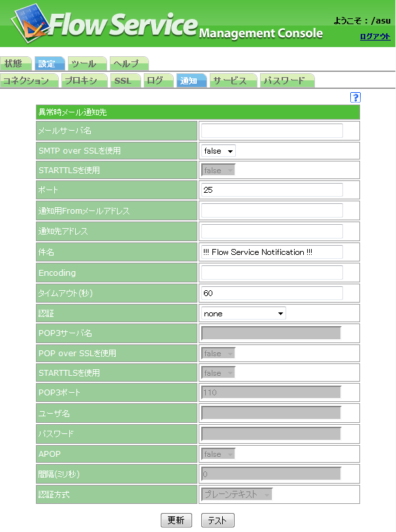Select the コネクション sub-tab
This screenshot has width=396, height=532.
click(27, 81)
